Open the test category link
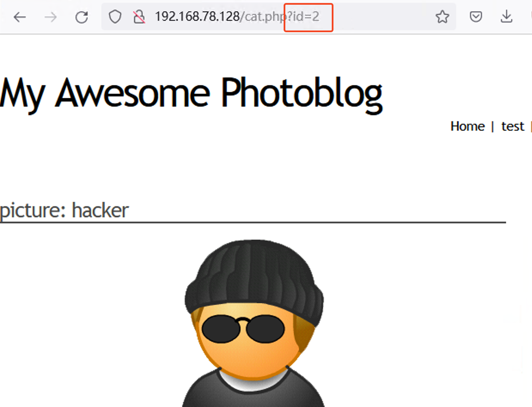The width and height of the screenshot is (532, 407). click(x=513, y=126)
